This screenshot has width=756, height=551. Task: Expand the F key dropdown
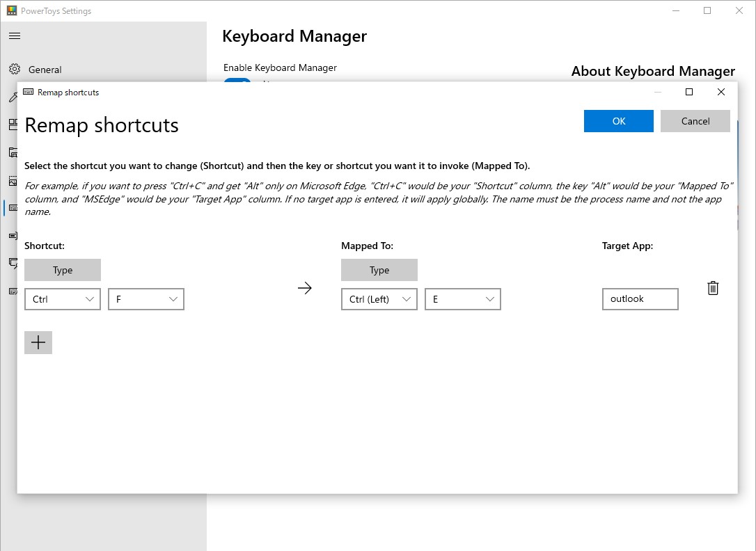pyautogui.click(x=145, y=298)
